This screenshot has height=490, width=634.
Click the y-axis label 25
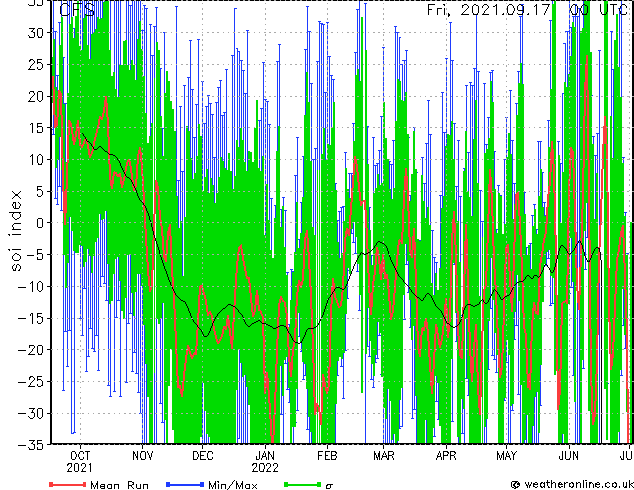point(36,64)
